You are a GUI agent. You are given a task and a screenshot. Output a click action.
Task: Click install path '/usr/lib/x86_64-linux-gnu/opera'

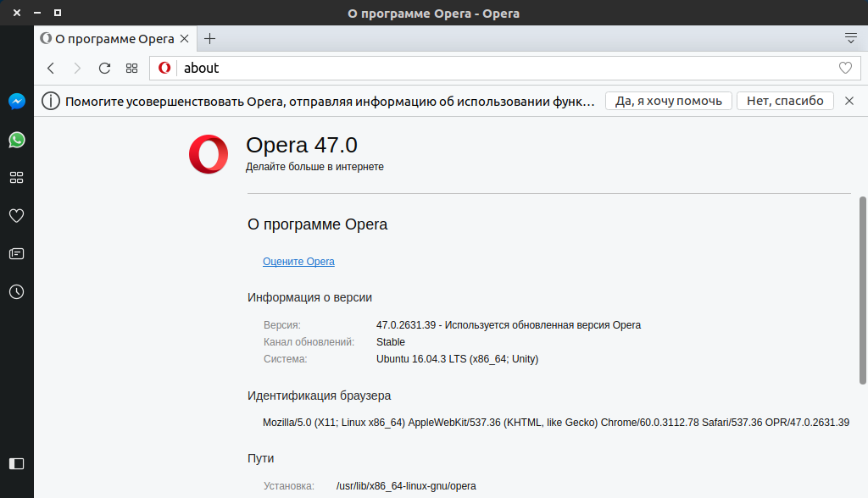[x=406, y=486]
